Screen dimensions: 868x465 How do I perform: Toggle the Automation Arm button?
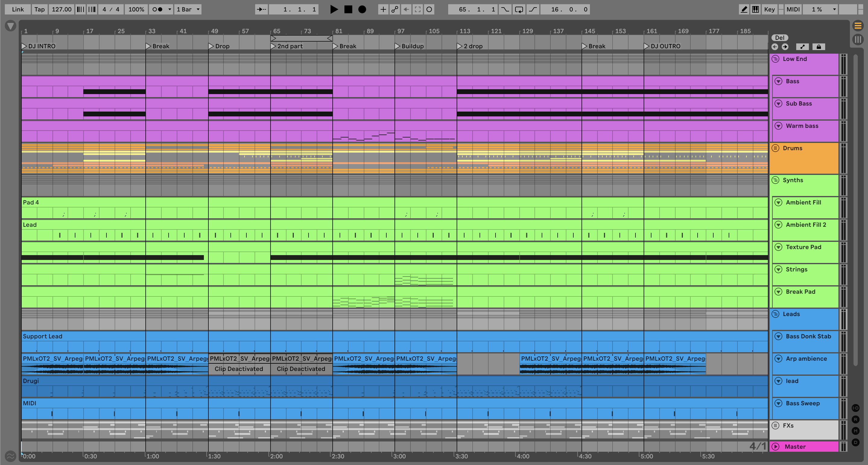(394, 9)
